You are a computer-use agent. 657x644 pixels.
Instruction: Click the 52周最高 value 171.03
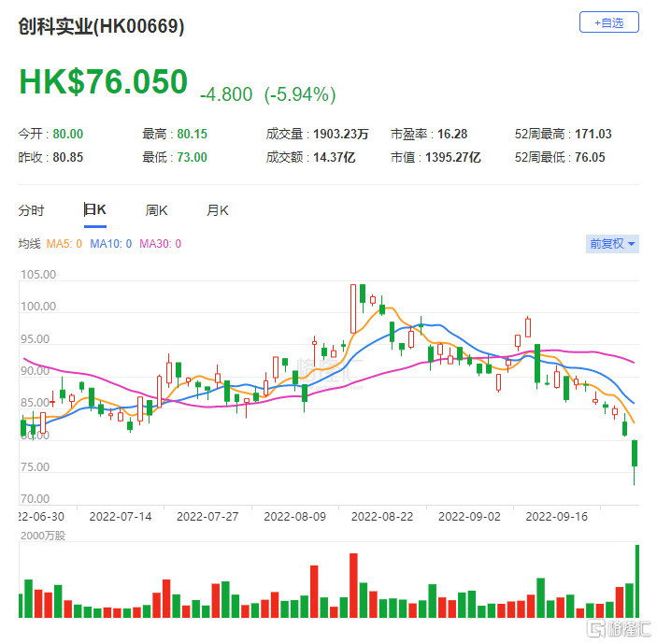tap(593, 134)
